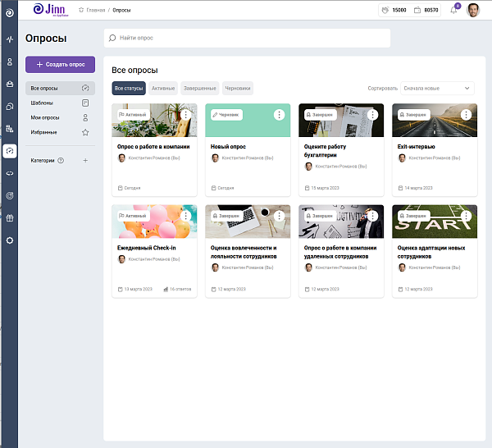
Task: Open the link chain sidebar icon
Action: (10, 173)
